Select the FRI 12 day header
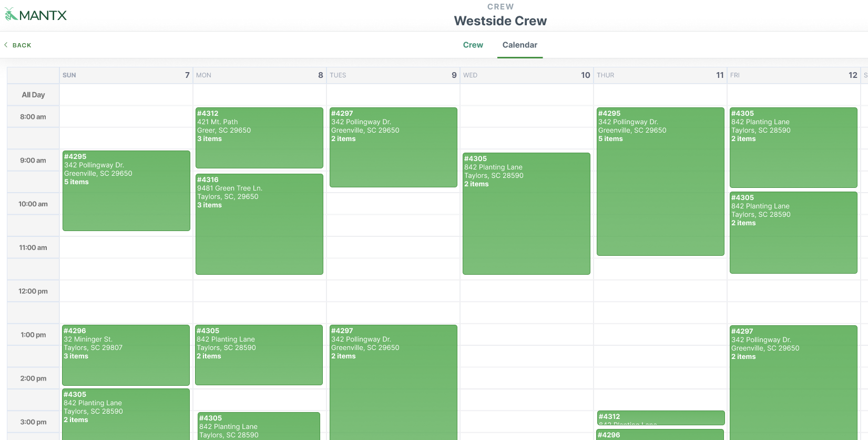Screen dimensions: 868x440 794,75
